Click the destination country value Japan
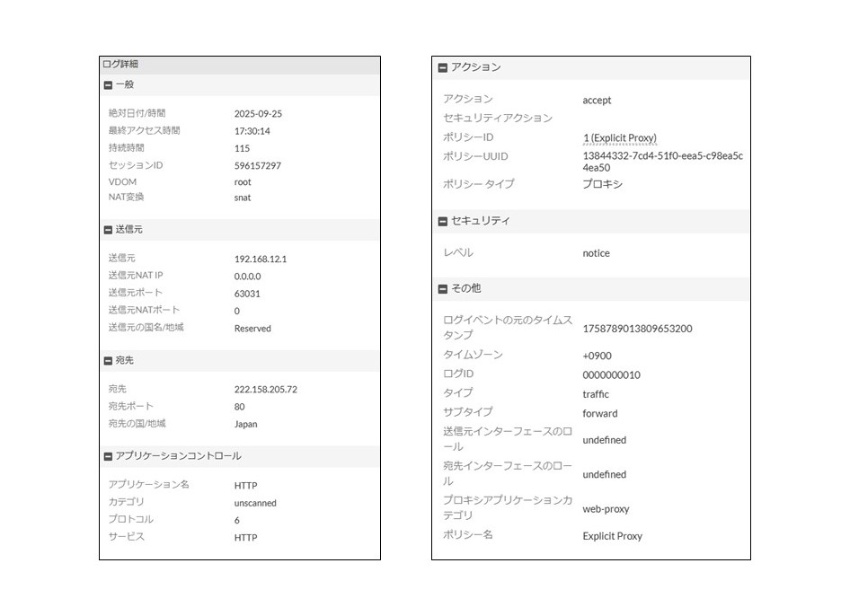 pyautogui.click(x=245, y=424)
